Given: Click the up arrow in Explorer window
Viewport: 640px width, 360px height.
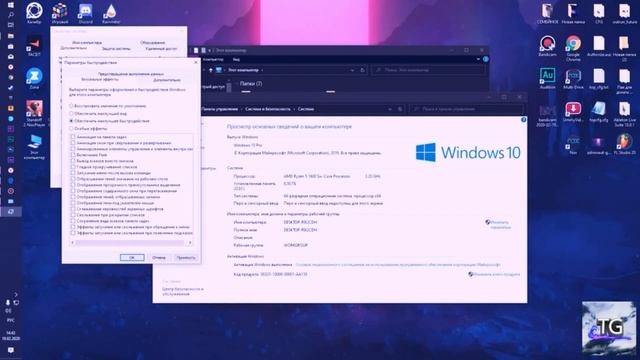Looking at the screenshot, I should tap(211, 70).
